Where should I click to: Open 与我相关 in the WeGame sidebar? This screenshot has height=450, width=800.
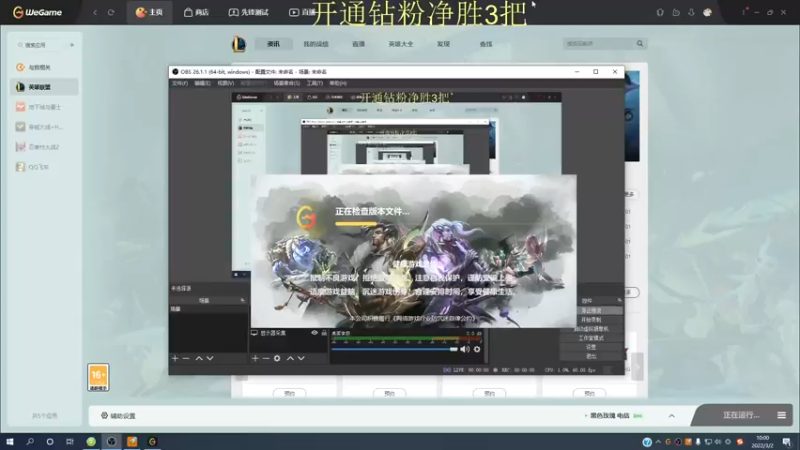44,67
